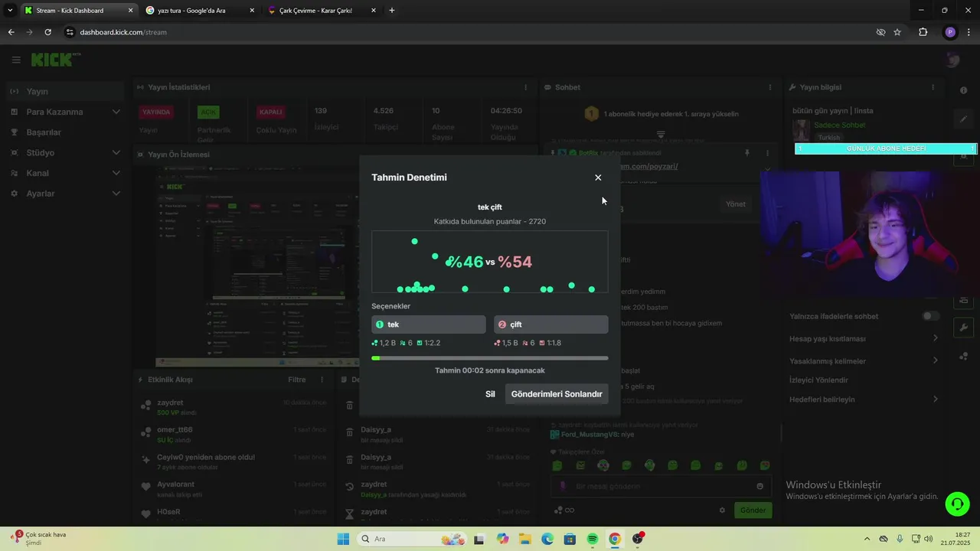
Task: Open Etkinlik Akışı panel options menu
Action: [322, 380]
